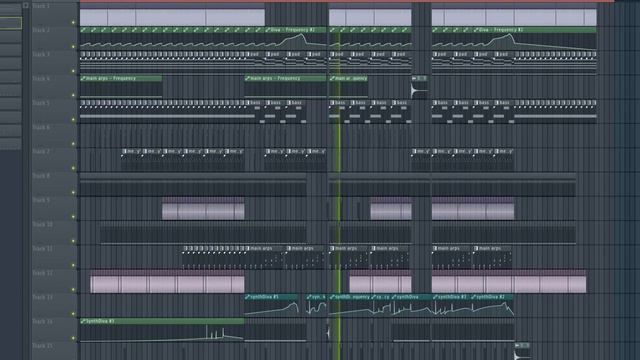The width and height of the screenshot is (640, 360).
Task: Select the Track 6 header label
Action: click(41, 127)
